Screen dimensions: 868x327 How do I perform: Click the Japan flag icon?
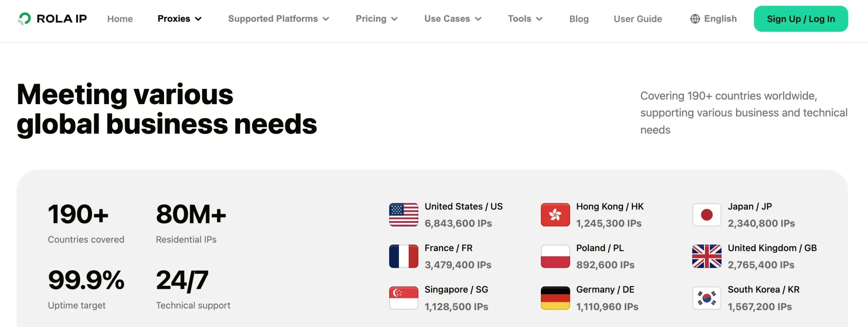coord(707,215)
